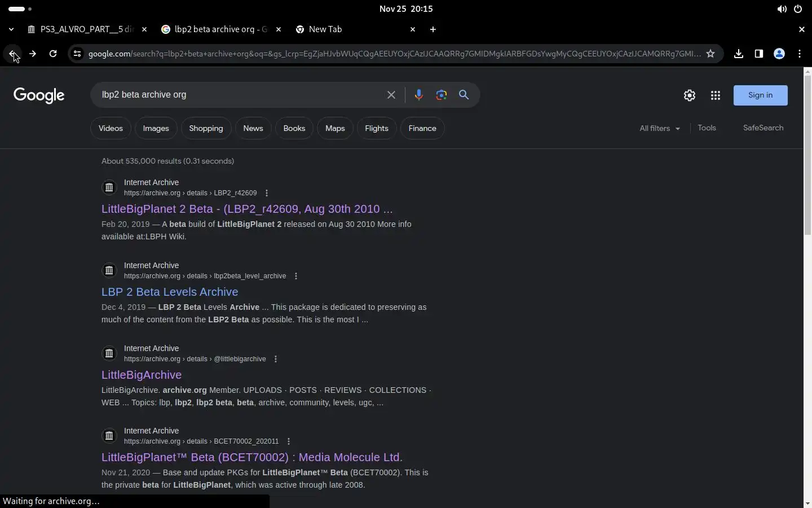Click archive.org LBP2_r42609 URL text
The image size is (812, 508).
(x=191, y=193)
